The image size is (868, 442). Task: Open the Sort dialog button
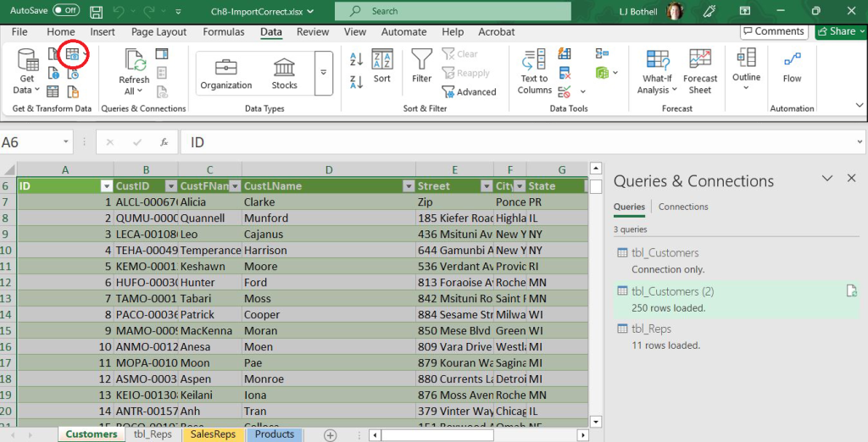pyautogui.click(x=381, y=66)
